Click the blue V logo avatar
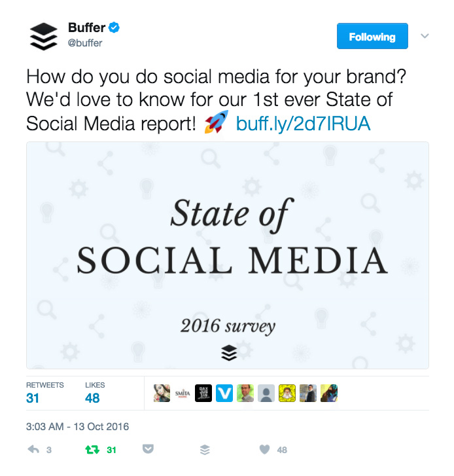The height and width of the screenshot is (476, 454). 224,393
